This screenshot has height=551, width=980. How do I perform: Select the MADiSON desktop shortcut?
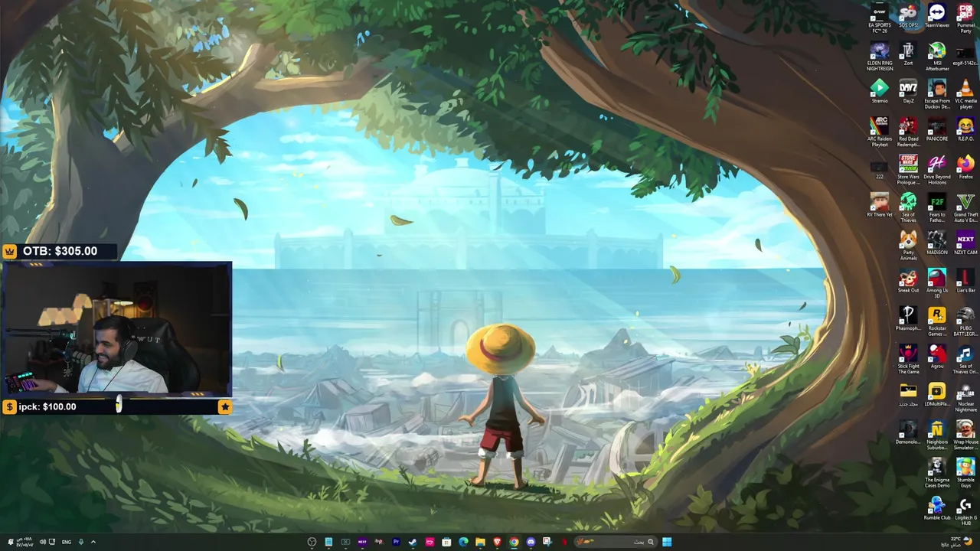[937, 243]
